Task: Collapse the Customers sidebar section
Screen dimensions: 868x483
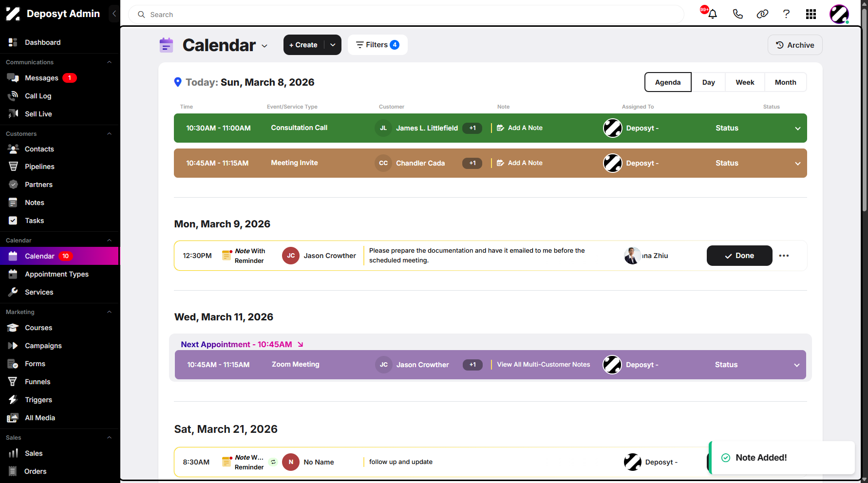Action: (109, 134)
